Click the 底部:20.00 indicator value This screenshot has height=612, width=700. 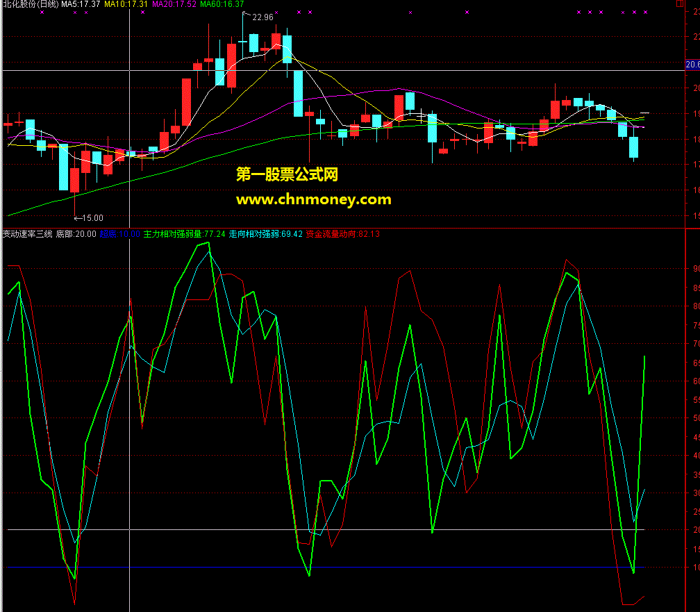tap(76, 233)
